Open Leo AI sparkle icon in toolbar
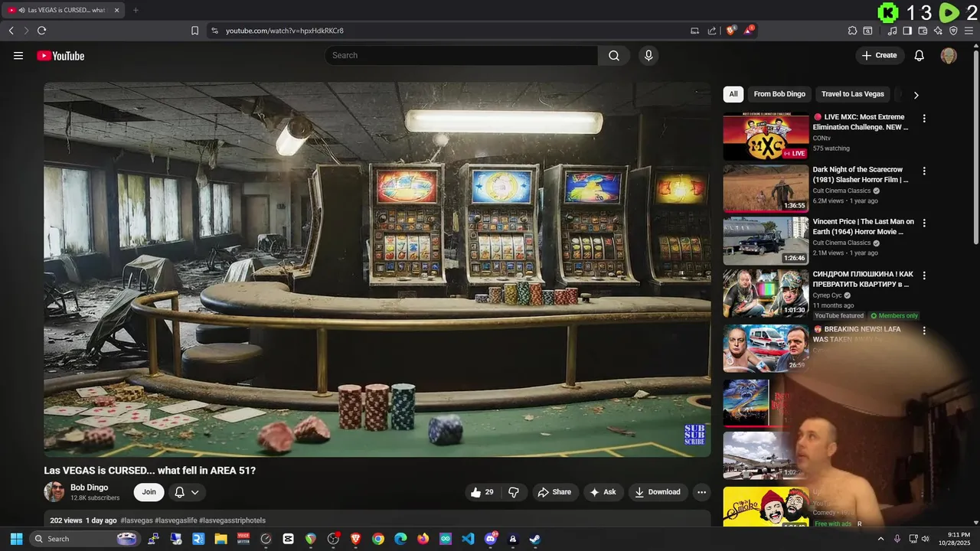Screen dimensions: 980x551 [x=938, y=31]
